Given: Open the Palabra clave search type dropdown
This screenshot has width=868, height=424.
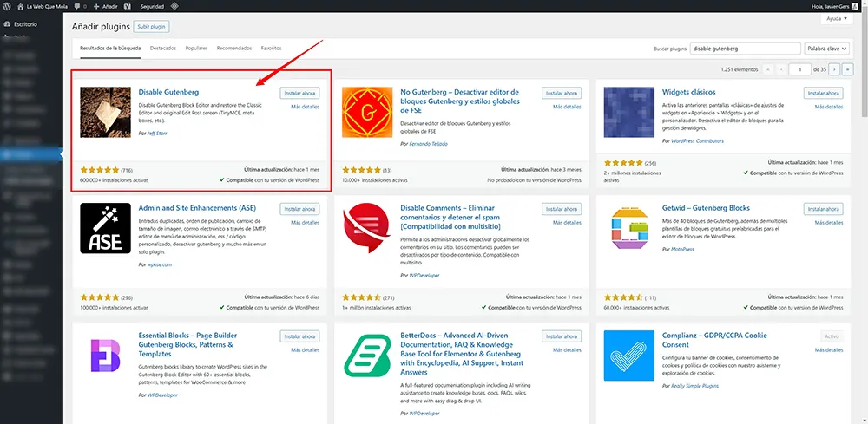Looking at the screenshot, I should coord(825,49).
